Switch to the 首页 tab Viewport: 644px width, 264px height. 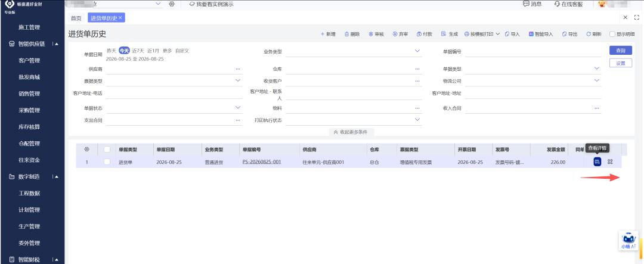(x=76, y=18)
